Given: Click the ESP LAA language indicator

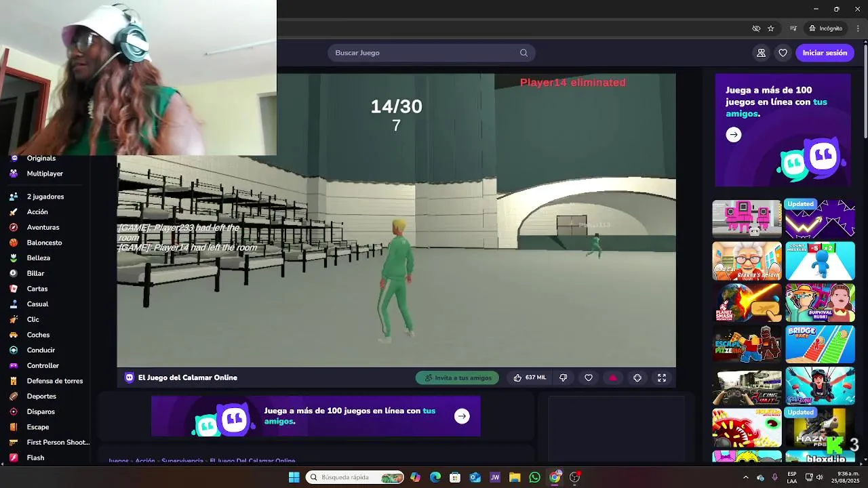Looking at the screenshot, I should 792,477.
